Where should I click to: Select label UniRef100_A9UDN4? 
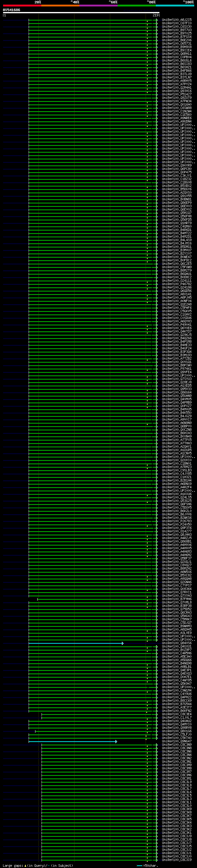(x=177, y=121)
